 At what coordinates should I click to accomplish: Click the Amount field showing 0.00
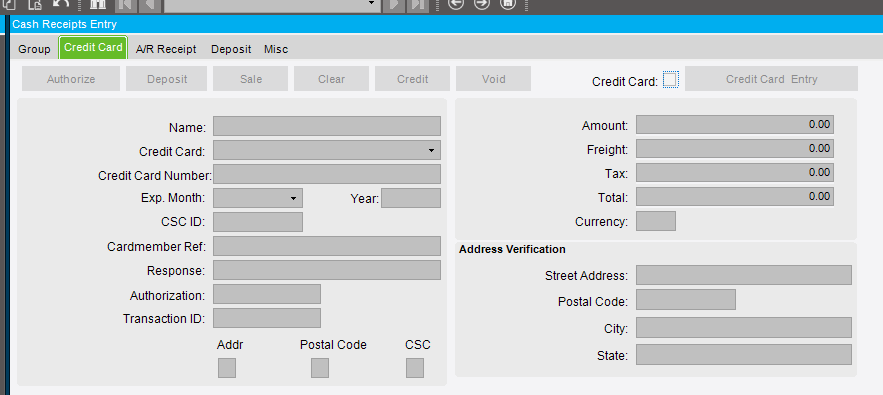tap(735, 125)
